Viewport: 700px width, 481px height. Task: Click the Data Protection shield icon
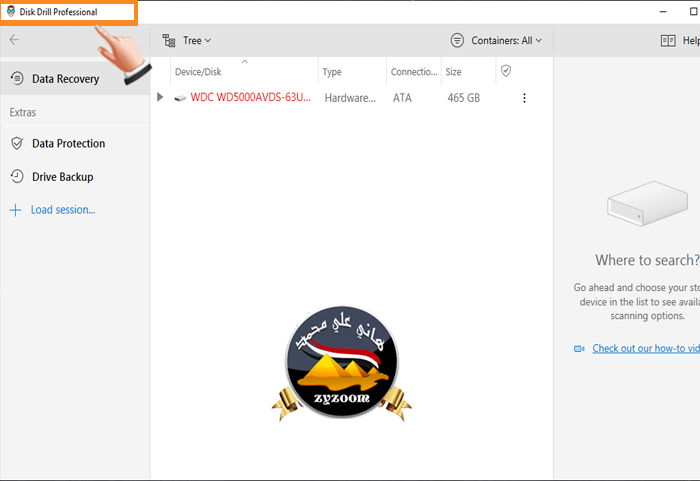click(x=17, y=143)
